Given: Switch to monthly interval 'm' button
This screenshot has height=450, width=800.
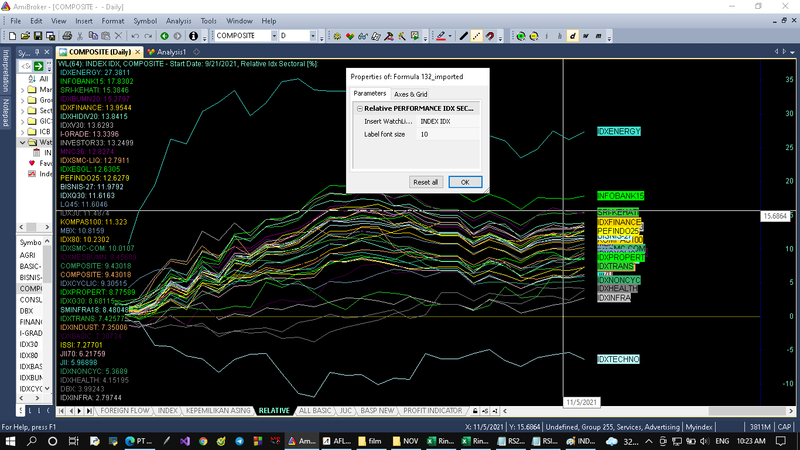Looking at the screenshot, I should 598,36.
